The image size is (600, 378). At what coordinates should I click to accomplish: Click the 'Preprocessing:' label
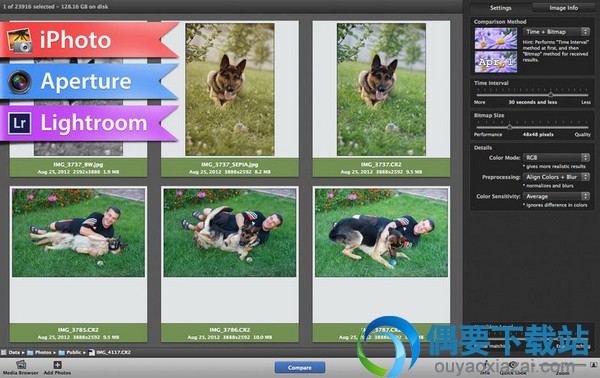501,177
